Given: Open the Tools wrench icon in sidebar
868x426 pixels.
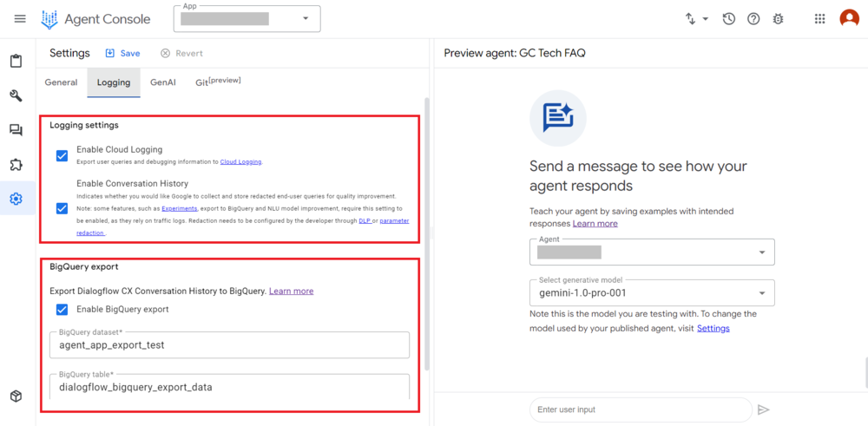Looking at the screenshot, I should pyautogui.click(x=16, y=95).
